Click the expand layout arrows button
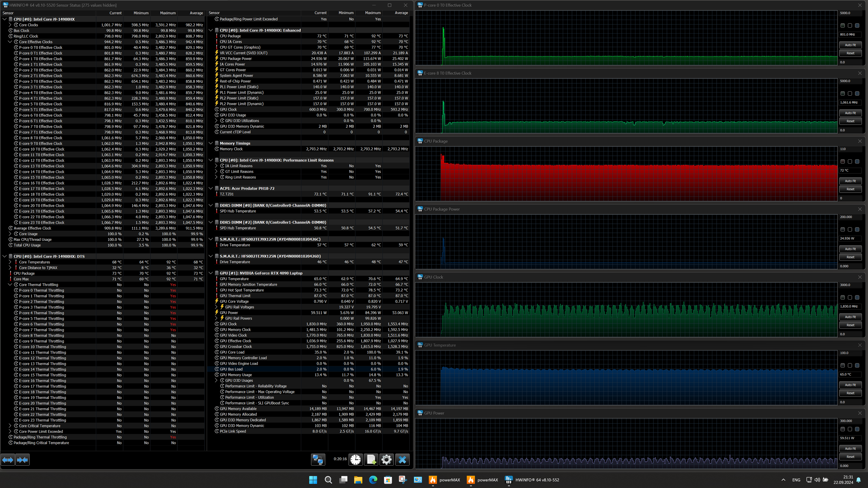Viewport: 868px width, 488px height. click(8, 460)
